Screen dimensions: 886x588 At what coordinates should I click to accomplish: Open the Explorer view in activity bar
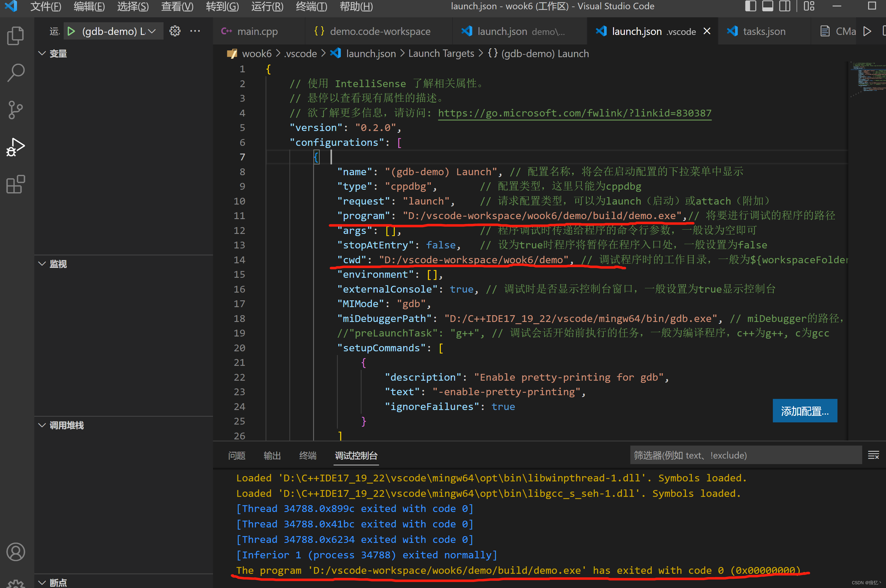(16, 36)
